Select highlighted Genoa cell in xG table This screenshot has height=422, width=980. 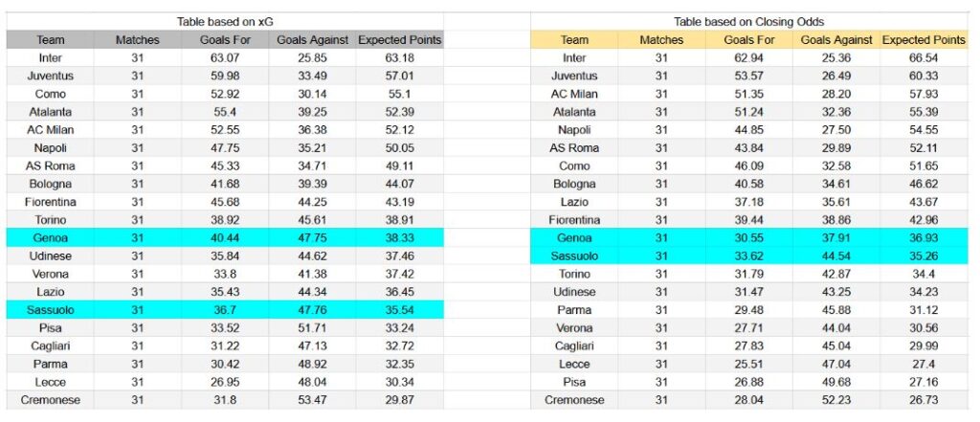click(50, 237)
